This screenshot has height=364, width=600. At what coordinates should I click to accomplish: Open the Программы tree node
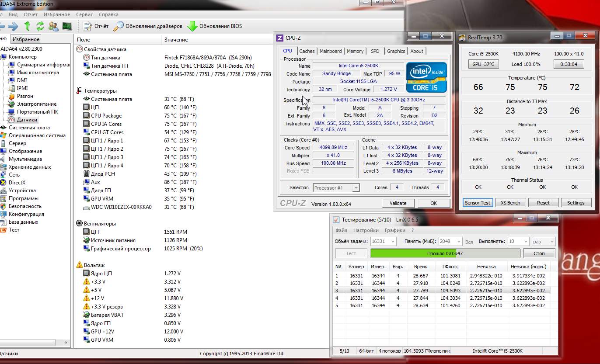click(x=20, y=198)
